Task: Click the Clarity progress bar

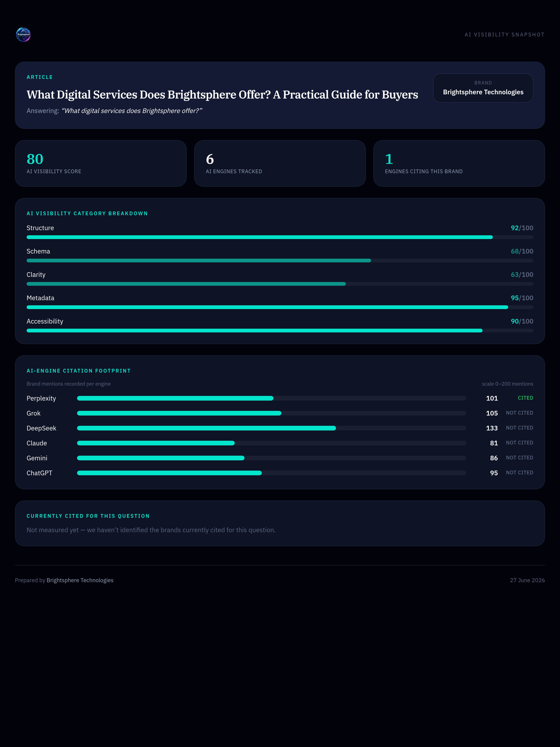Action: pyautogui.click(x=280, y=284)
